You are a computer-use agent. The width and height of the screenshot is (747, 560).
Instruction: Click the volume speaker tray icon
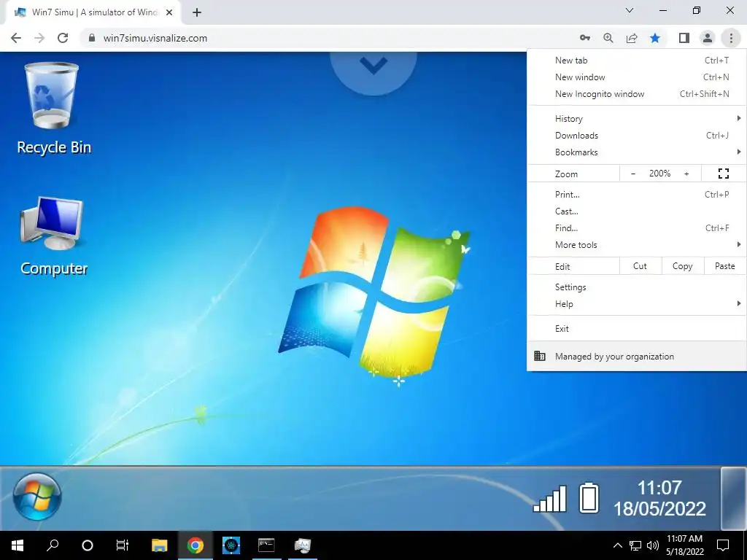click(x=653, y=545)
